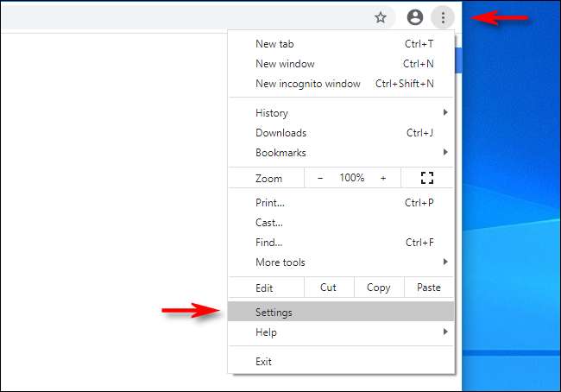Viewport: 561px width, 392px height.
Task: Bookmark this page with the star icon
Action: tap(381, 17)
